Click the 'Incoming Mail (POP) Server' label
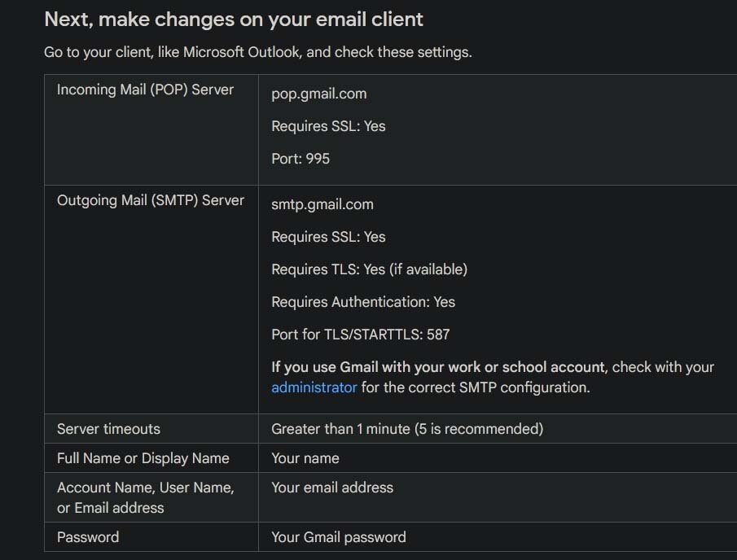Screen dimensions: 737x560 pyautogui.click(x=145, y=90)
